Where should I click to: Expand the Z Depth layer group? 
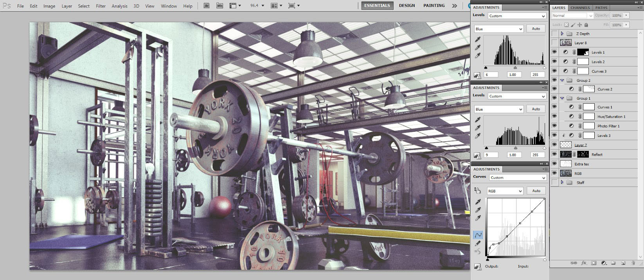(x=562, y=34)
